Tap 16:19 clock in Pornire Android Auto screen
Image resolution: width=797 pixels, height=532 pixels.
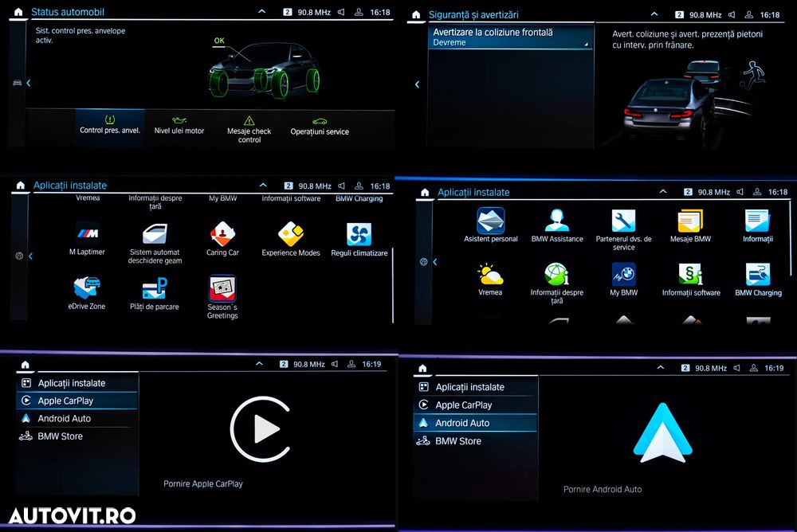[x=774, y=368]
